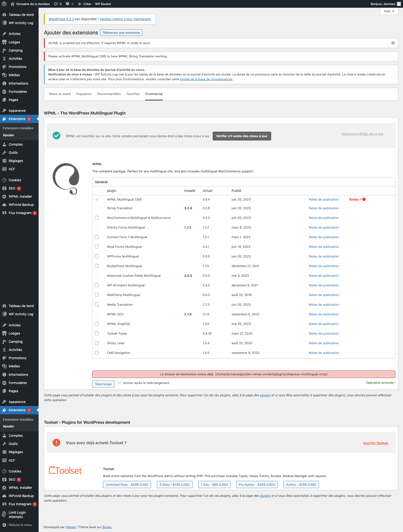Screen dimensions: 403x532
Task: Click the Lodges icon in upper sidebar
Action: tap(4, 42)
